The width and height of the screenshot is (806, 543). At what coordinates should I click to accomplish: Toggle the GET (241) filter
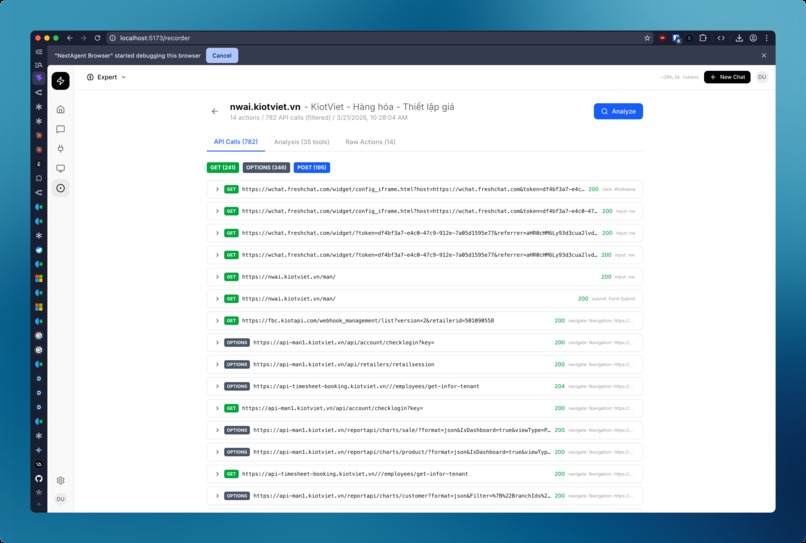pyautogui.click(x=223, y=168)
